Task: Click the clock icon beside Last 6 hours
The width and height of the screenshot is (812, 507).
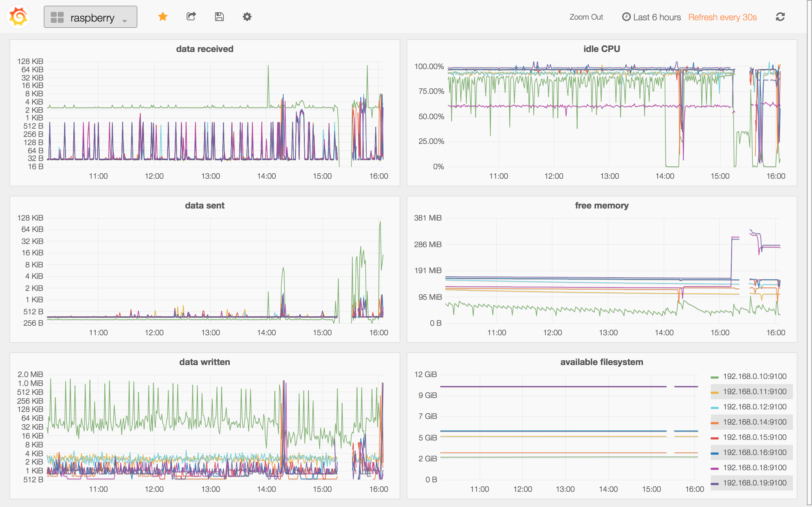Action: click(626, 17)
